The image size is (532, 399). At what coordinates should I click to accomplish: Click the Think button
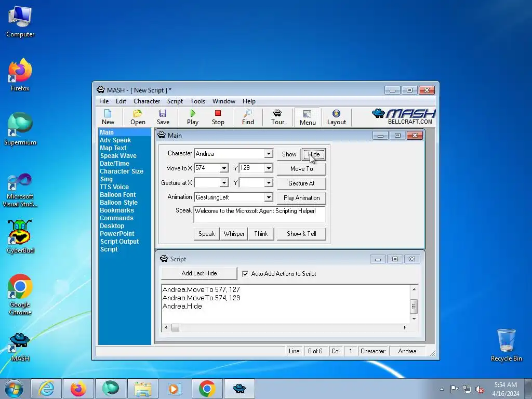point(261,234)
